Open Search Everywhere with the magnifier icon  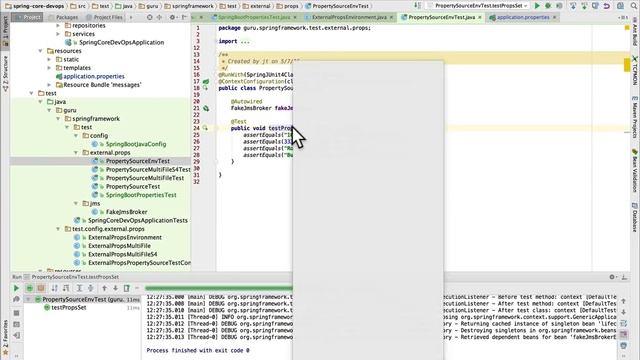[x=633, y=6]
